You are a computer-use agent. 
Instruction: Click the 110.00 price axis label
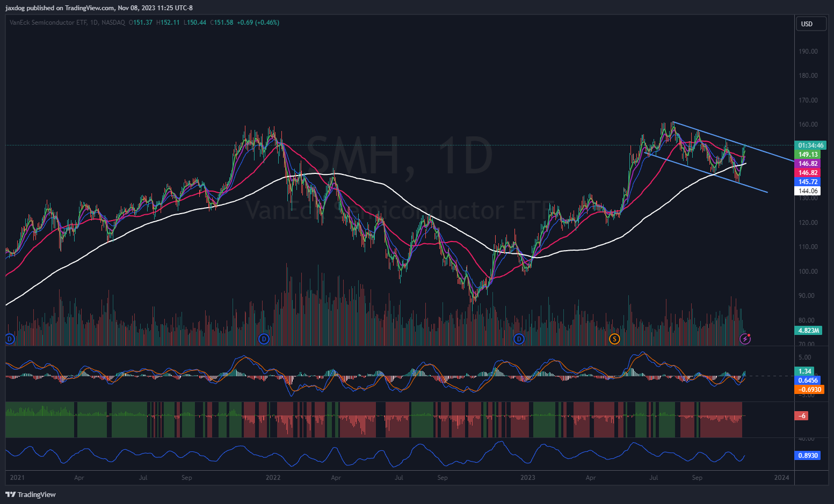click(808, 247)
